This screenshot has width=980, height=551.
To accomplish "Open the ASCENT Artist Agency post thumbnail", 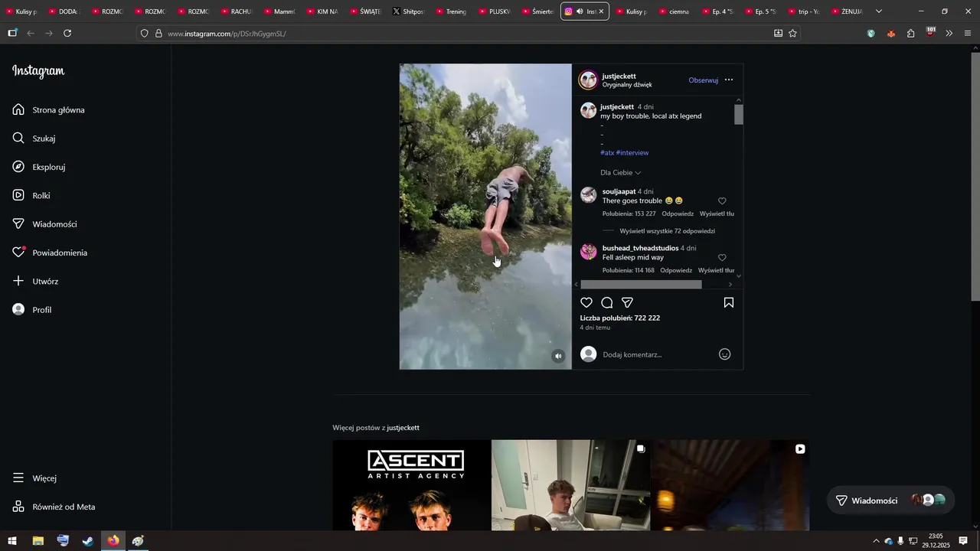I will tap(411, 485).
